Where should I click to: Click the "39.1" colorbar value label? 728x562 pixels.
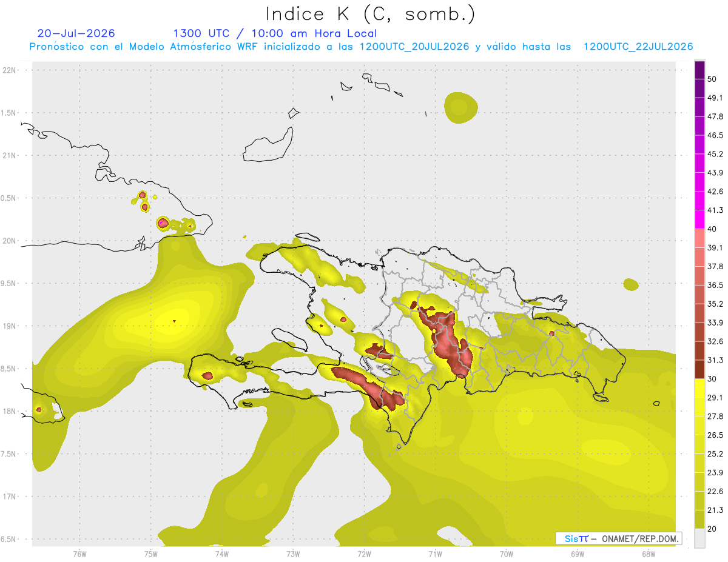pyautogui.click(x=715, y=247)
